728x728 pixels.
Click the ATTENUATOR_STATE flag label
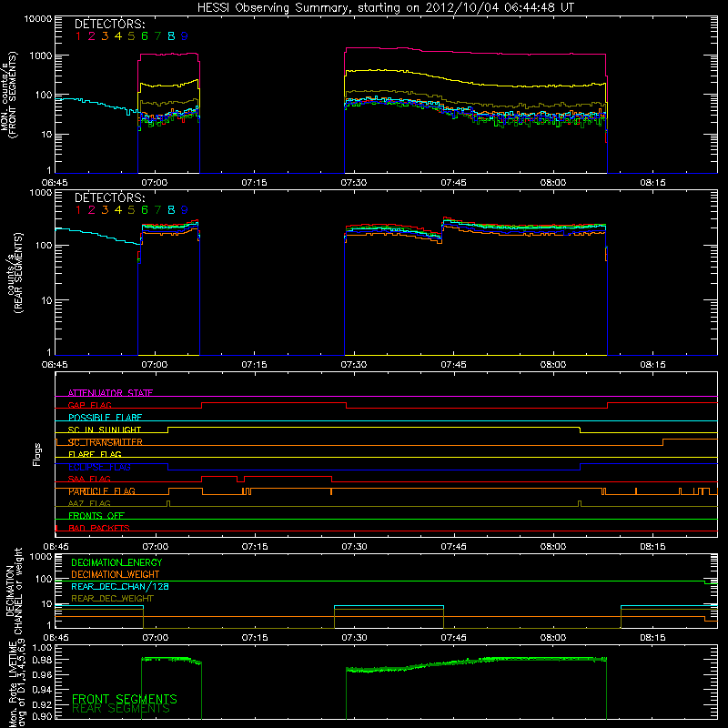click(x=110, y=393)
